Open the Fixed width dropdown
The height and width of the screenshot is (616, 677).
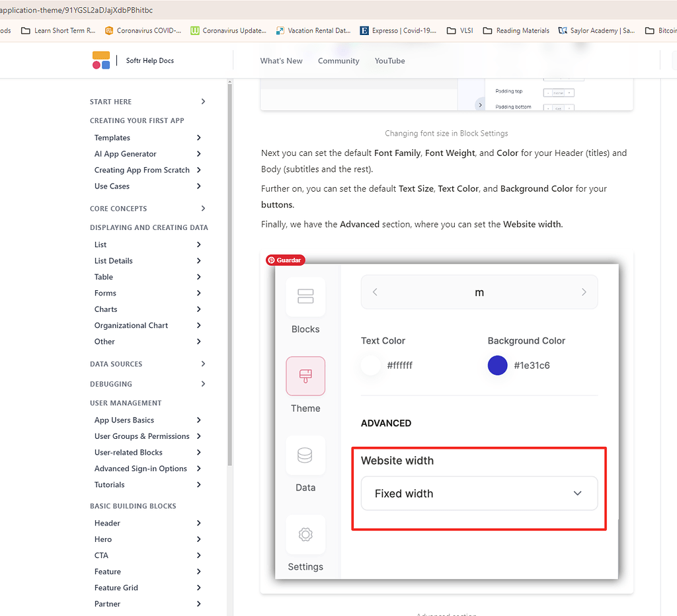click(479, 493)
